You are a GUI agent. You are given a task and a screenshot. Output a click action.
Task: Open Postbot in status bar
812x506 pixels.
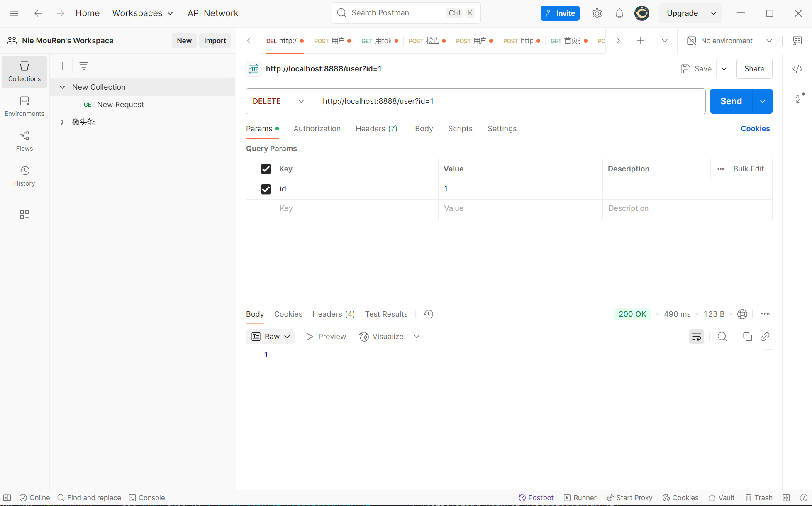pyautogui.click(x=536, y=498)
